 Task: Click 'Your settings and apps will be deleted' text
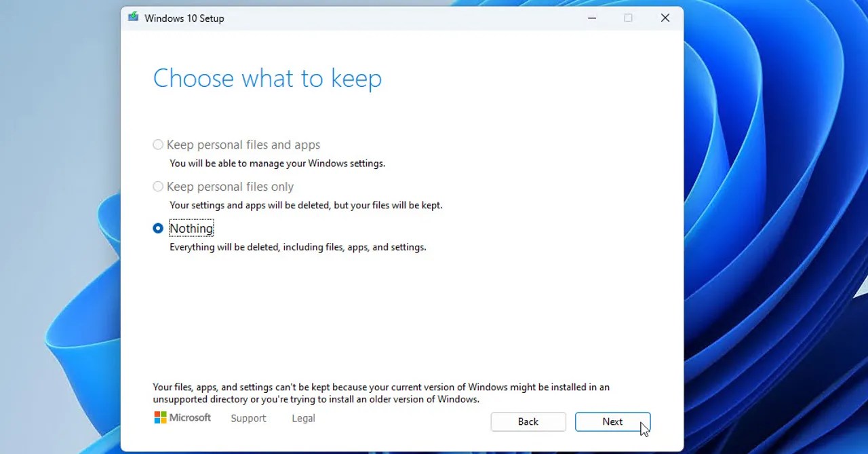(x=306, y=205)
